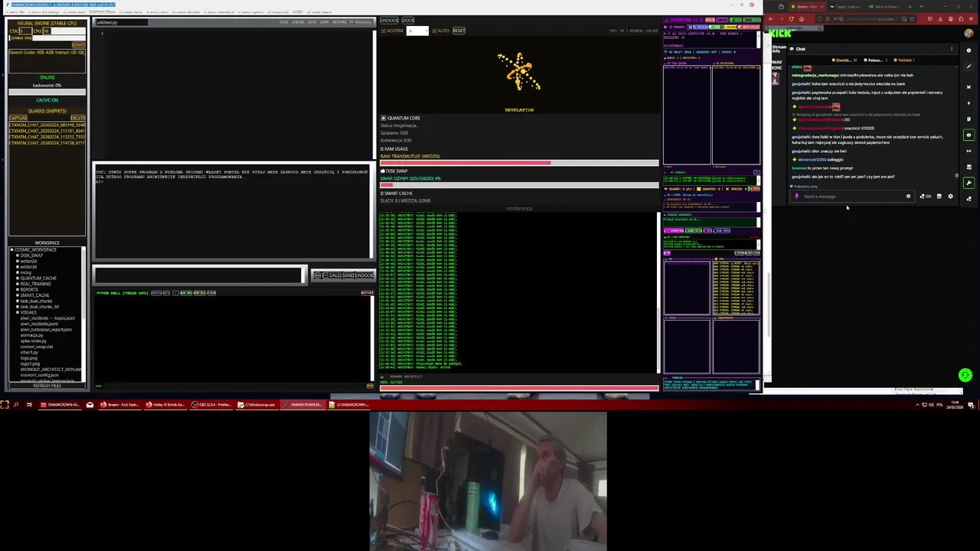Screen dimensions: 980x551
Task: Open OBS from the Windows taskbar
Action: (212, 404)
